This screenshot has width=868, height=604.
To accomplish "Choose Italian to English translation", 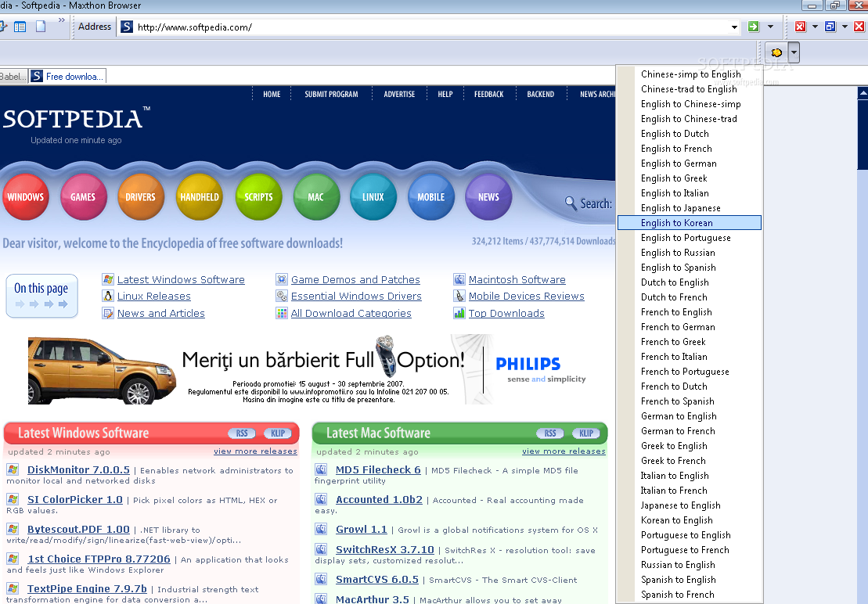I will (690, 476).
